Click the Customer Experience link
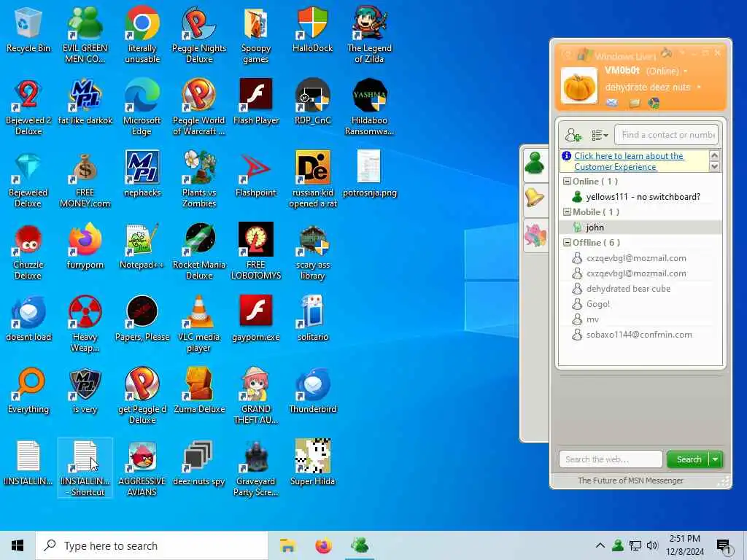 click(628, 161)
